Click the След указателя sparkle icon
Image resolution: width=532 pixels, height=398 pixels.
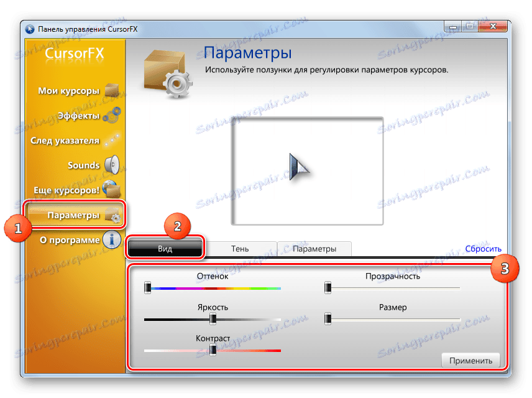[x=112, y=140]
